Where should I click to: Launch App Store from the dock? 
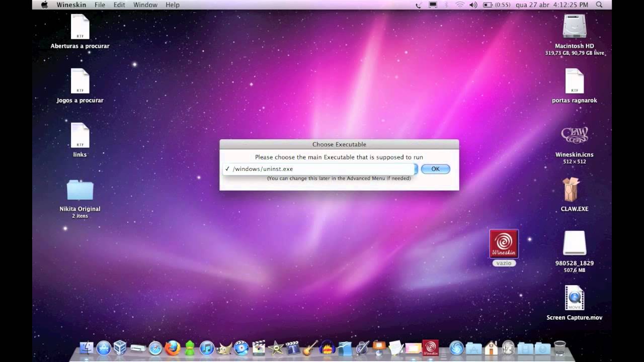[104, 348]
